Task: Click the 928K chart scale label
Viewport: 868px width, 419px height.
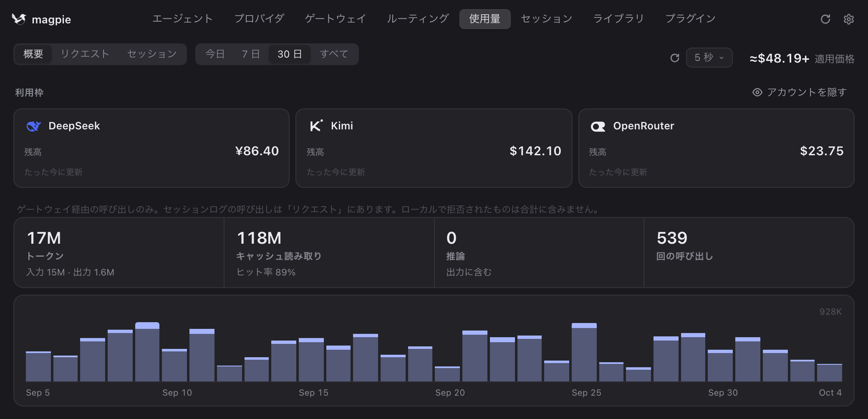Action: click(x=830, y=312)
